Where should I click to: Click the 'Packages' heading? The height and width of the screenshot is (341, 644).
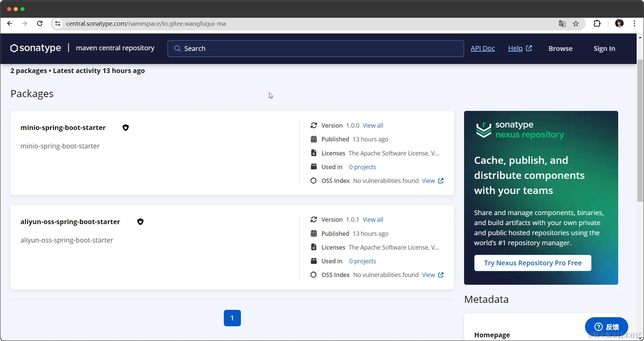coord(32,94)
